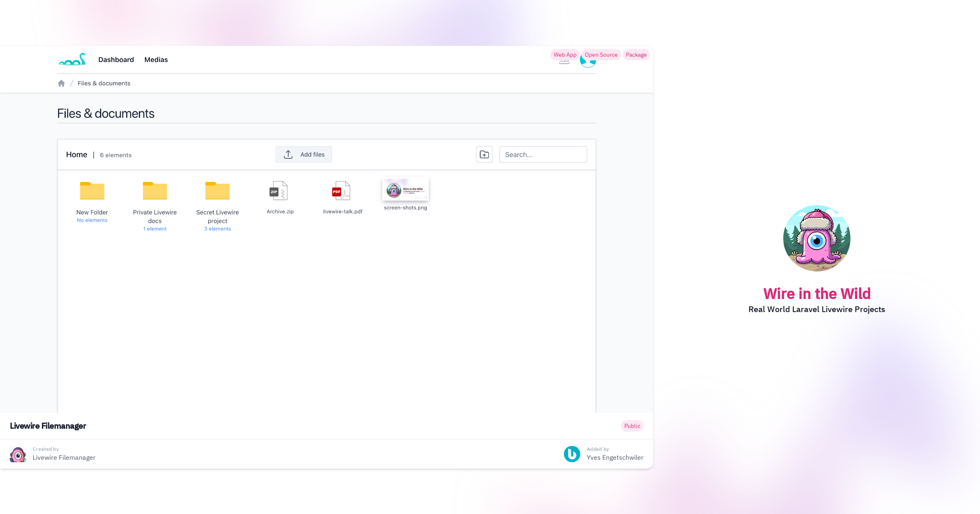The image size is (980, 514).
Task: Click the 'New Folder' name label
Action: pos(92,212)
